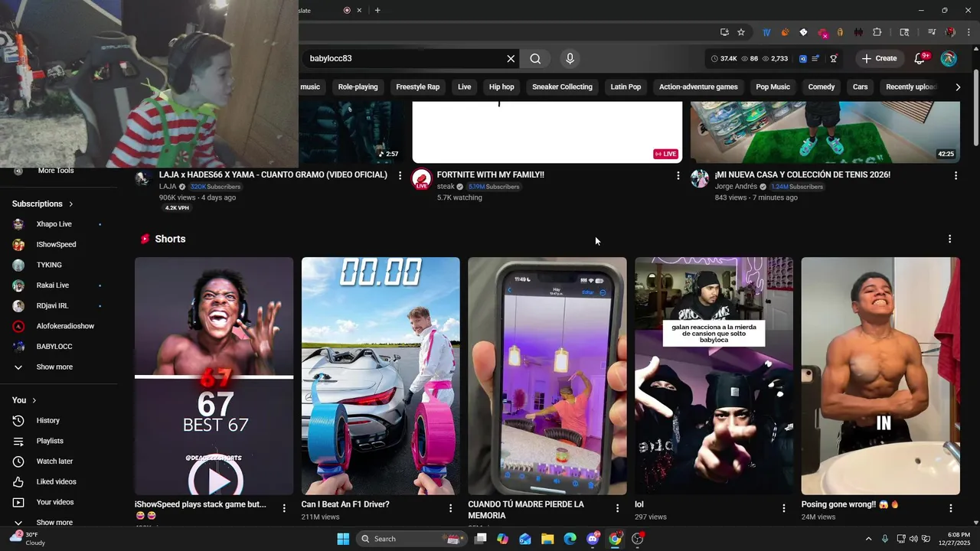Select the Hip hop filter chip
Screen dimensions: 980x551
click(x=501, y=87)
